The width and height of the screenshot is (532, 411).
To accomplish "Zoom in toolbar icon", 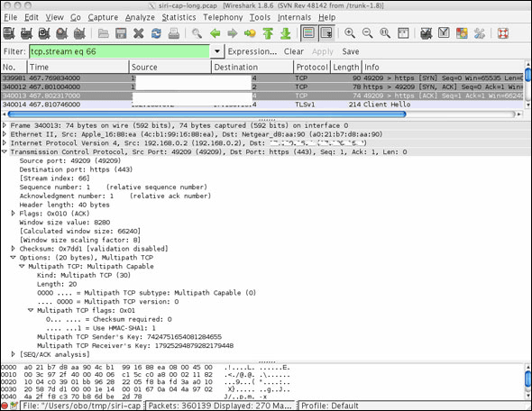I will tap(350, 33).
